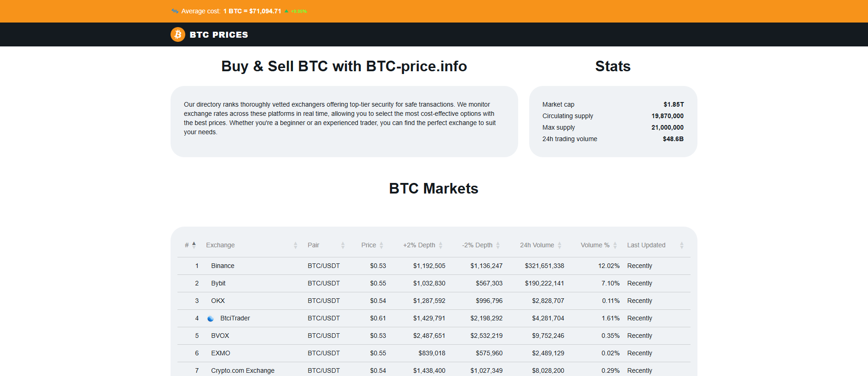The height and width of the screenshot is (376, 868).
Task: Click the exchange arrows icon beside Average cost
Action: 175,11
